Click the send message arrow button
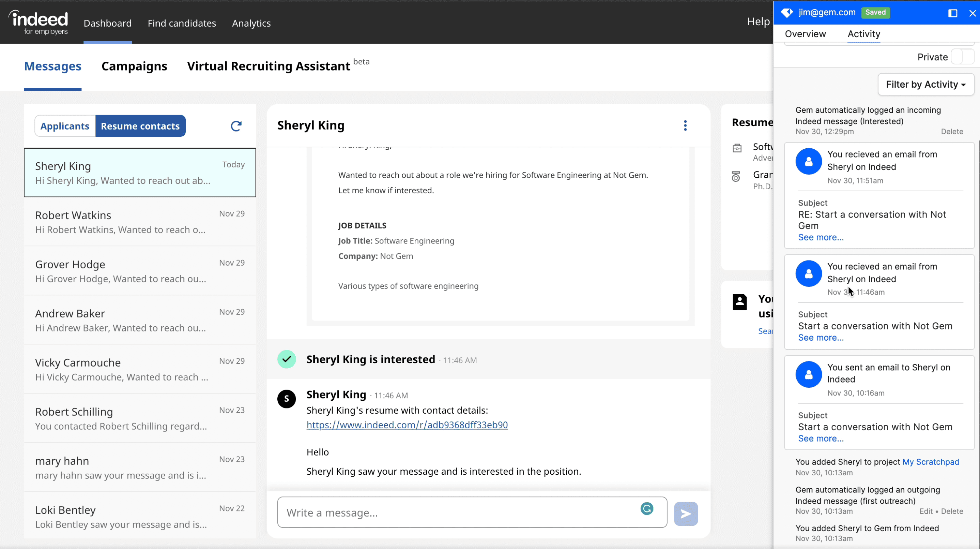 pyautogui.click(x=686, y=514)
